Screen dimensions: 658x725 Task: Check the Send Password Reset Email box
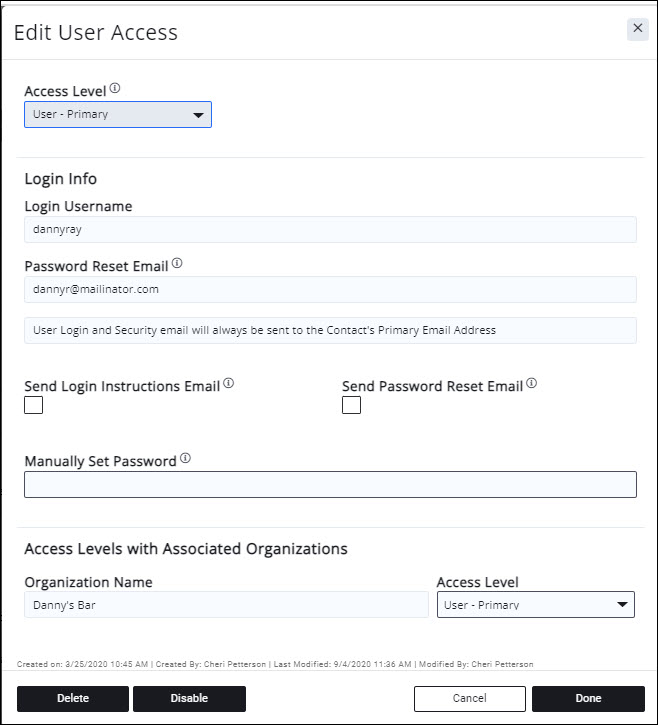point(351,404)
